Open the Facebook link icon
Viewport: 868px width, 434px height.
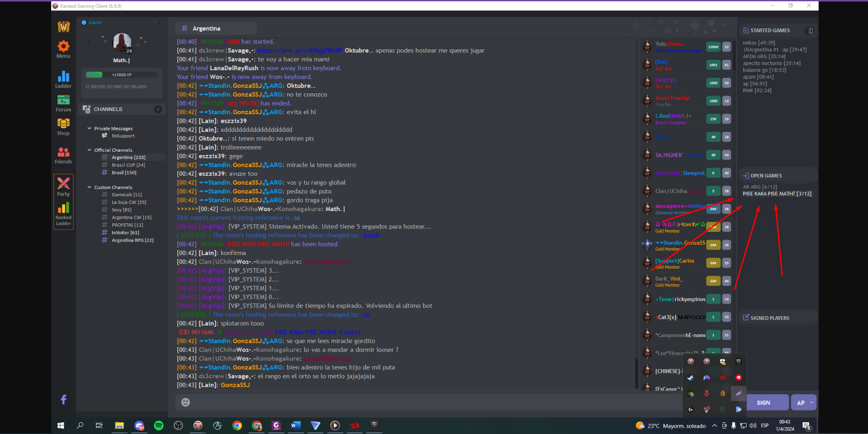[x=63, y=399]
